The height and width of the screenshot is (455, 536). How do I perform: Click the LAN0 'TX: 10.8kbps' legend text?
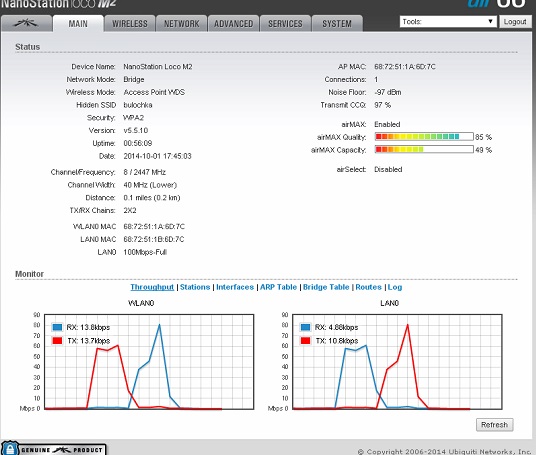[337, 340]
